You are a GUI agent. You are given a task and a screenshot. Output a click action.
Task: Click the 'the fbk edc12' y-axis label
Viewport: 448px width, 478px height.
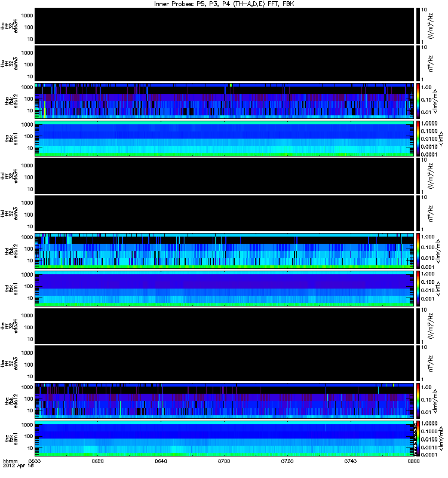(11, 400)
